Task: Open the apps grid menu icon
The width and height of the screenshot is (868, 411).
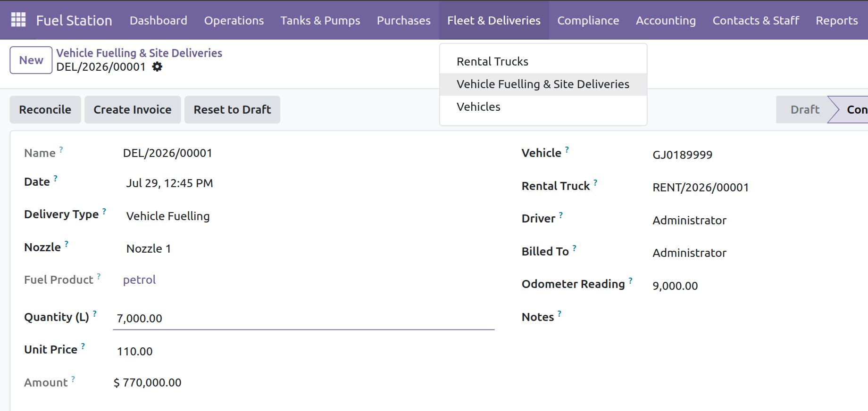Action: click(x=18, y=20)
